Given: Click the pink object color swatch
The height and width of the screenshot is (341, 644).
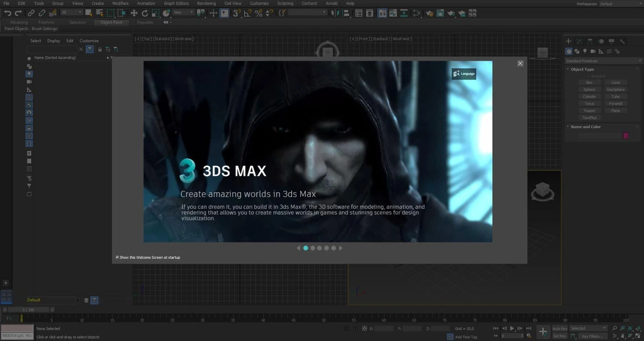Looking at the screenshot, I should pyautogui.click(x=625, y=136).
